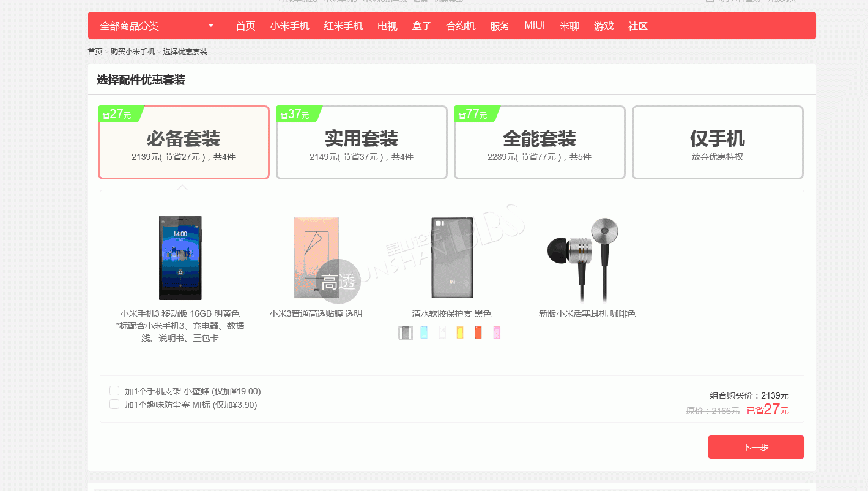The height and width of the screenshot is (491, 868).
Task: Check add 手机支架 小蜜蜂 option
Action: click(114, 391)
